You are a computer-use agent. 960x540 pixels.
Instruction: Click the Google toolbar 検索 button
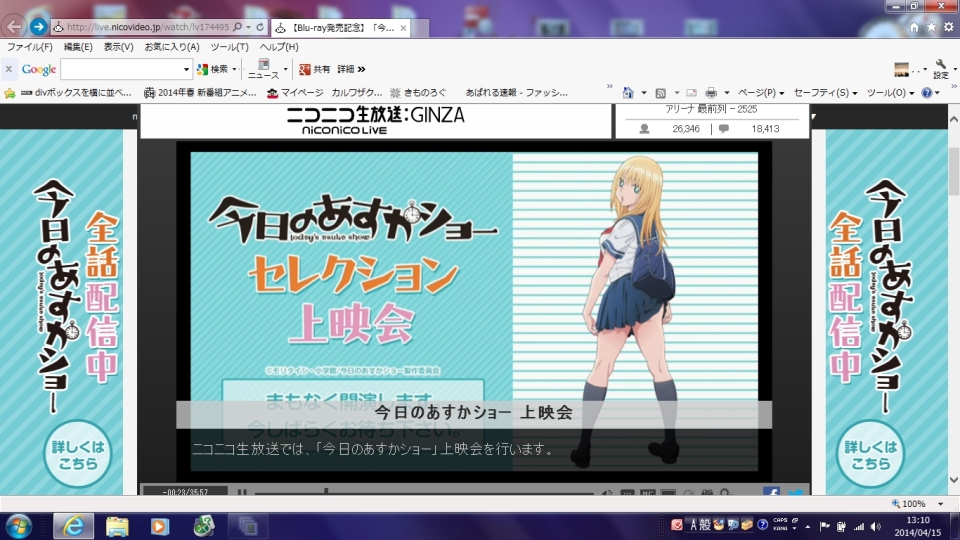pyautogui.click(x=213, y=69)
